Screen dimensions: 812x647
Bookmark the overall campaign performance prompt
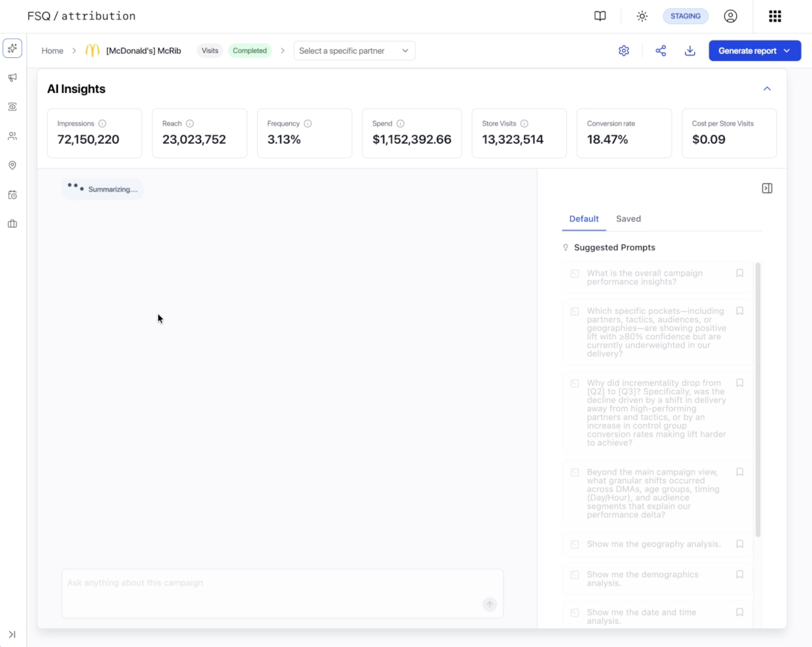pos(739,273)
